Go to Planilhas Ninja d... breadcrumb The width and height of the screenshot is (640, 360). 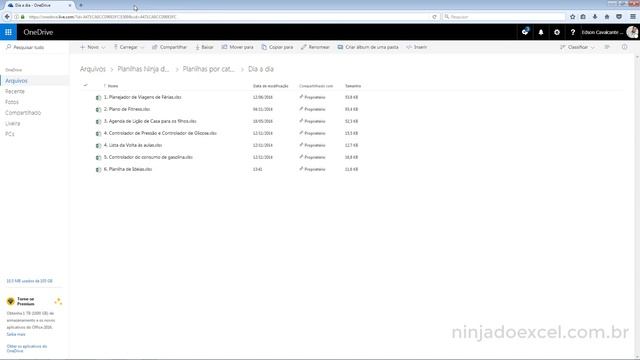pyautogui.click(x=143, y=69)
